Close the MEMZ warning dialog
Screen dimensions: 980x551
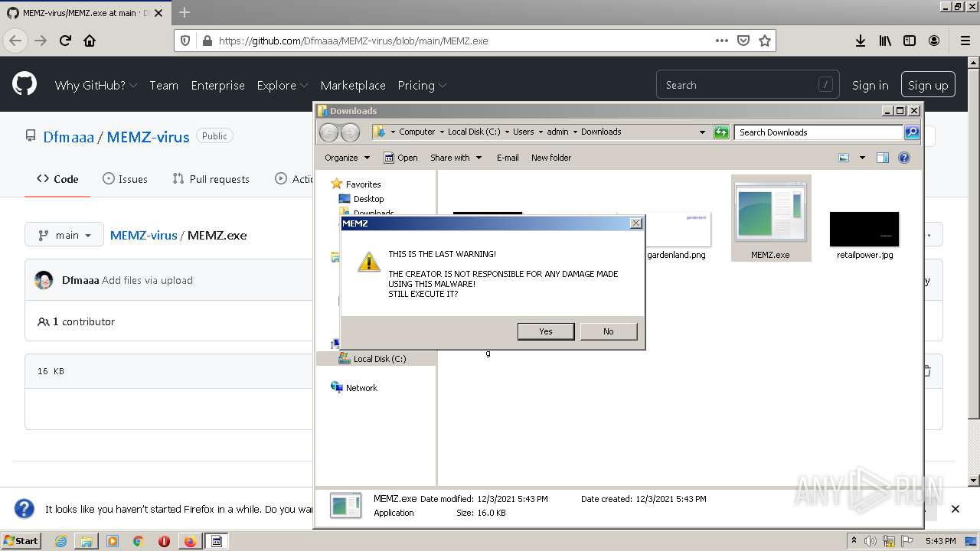tap(635, 223)
